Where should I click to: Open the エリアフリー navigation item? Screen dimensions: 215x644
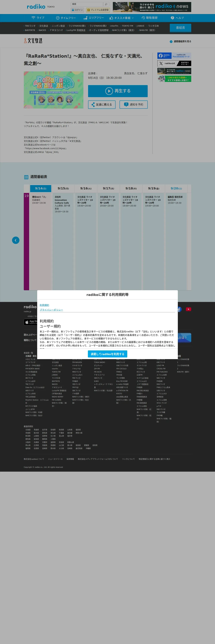tap(94, 18)
